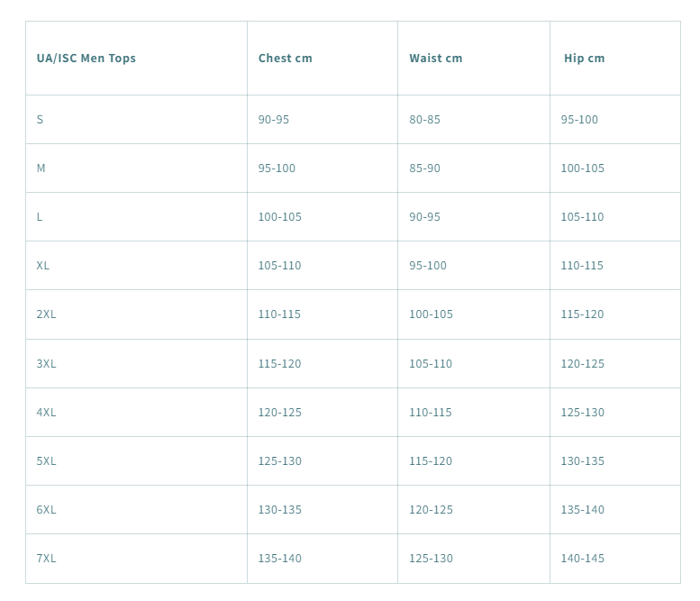This screenshot has width=700, height=601.
Task: Click the XL size row label
Action: tap(43, 266)
